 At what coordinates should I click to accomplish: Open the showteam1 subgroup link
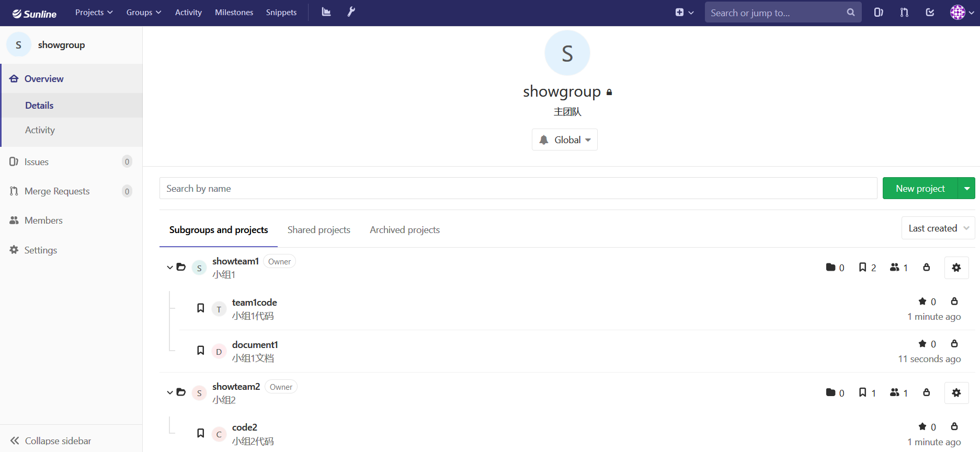point(235,261)
